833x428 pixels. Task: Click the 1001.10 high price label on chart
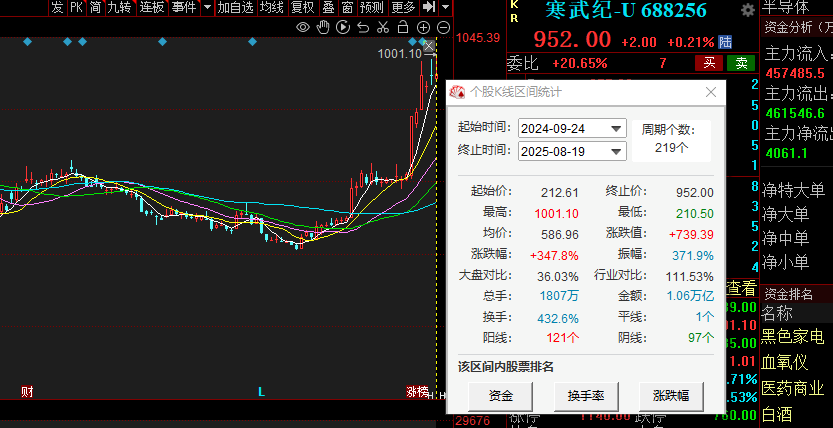point(400,53)
